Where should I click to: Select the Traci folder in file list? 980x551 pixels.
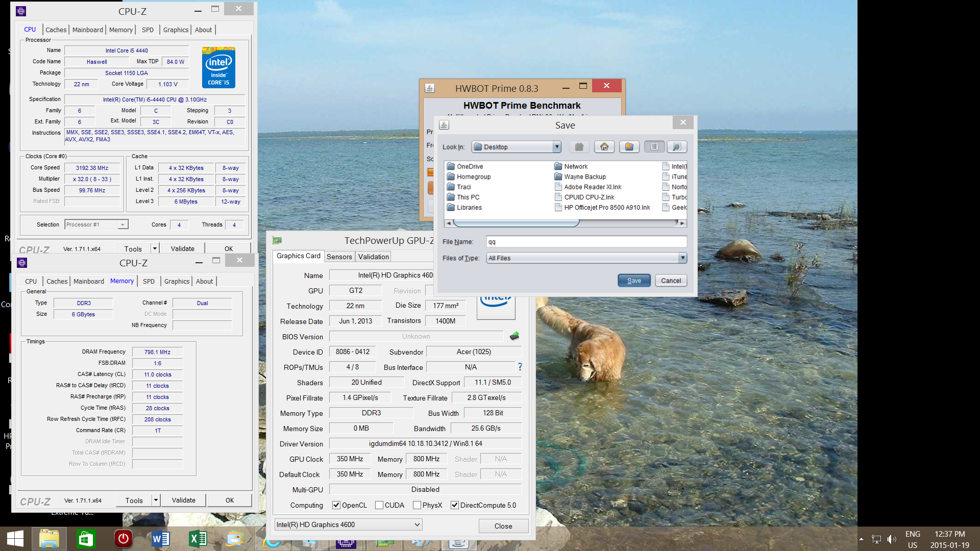pos(459,187)
